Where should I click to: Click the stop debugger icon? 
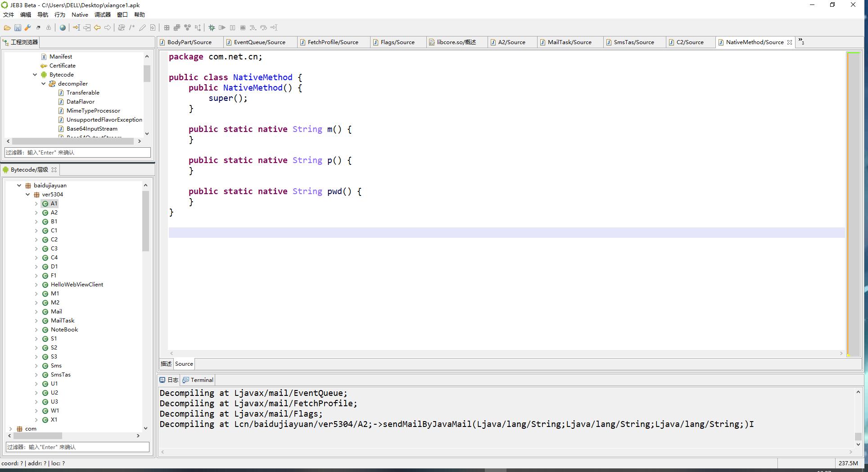(x=243, y=27)
